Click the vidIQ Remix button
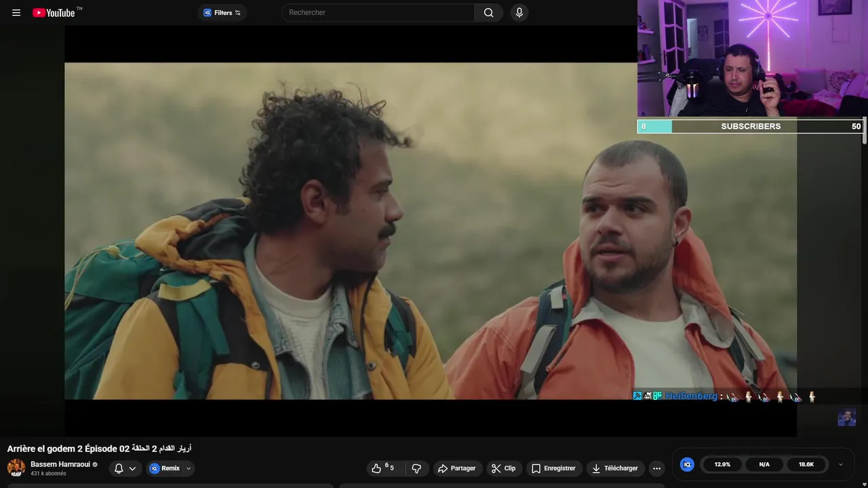The width and height of the screenshot is (868, 488). [x=165, y=468]
